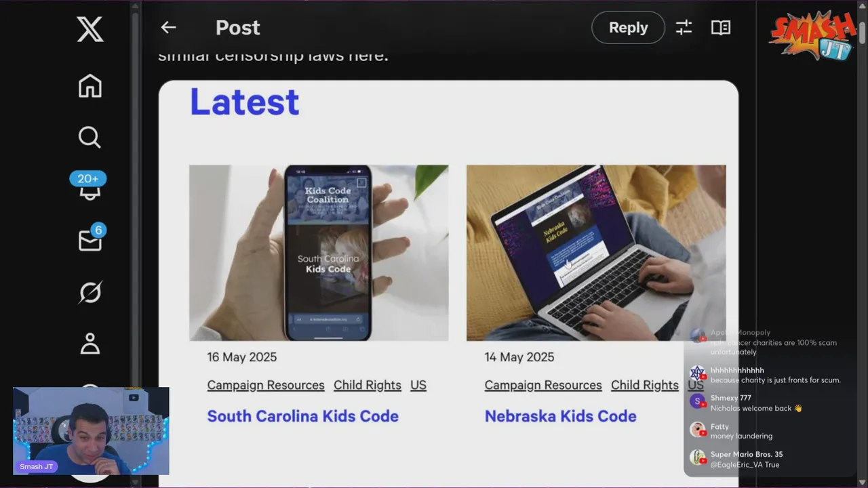Open the X logo home link
This screenshot has height=488, width=868.
pos(90,30)
